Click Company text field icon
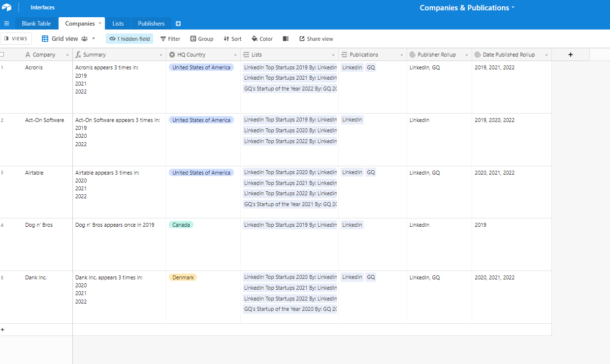 28,55
